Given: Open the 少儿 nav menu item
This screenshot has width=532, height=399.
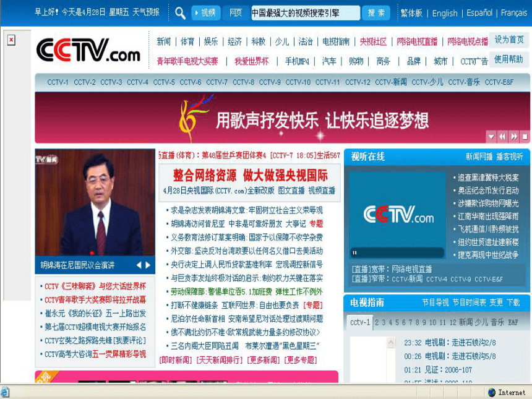Looking at the screenshot, I should [x=282, y=41].
